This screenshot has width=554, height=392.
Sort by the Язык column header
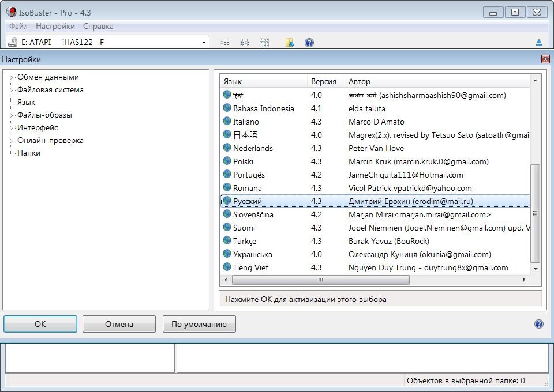tap(264, 81)
